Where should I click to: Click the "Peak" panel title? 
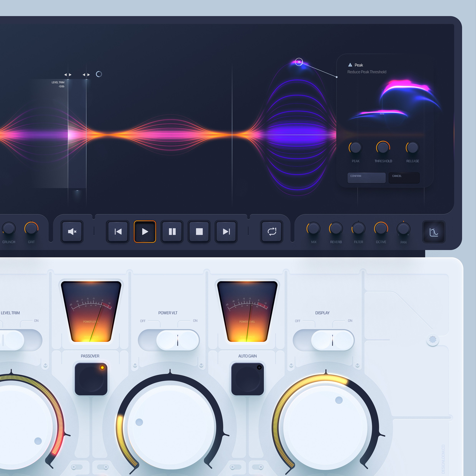(359, 65)
